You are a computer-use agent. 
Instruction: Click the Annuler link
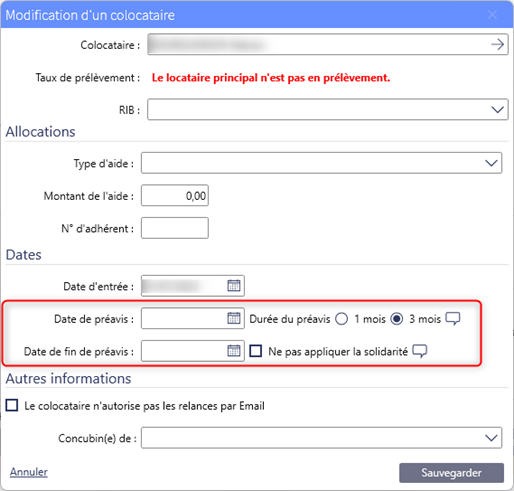coord(29,472)
